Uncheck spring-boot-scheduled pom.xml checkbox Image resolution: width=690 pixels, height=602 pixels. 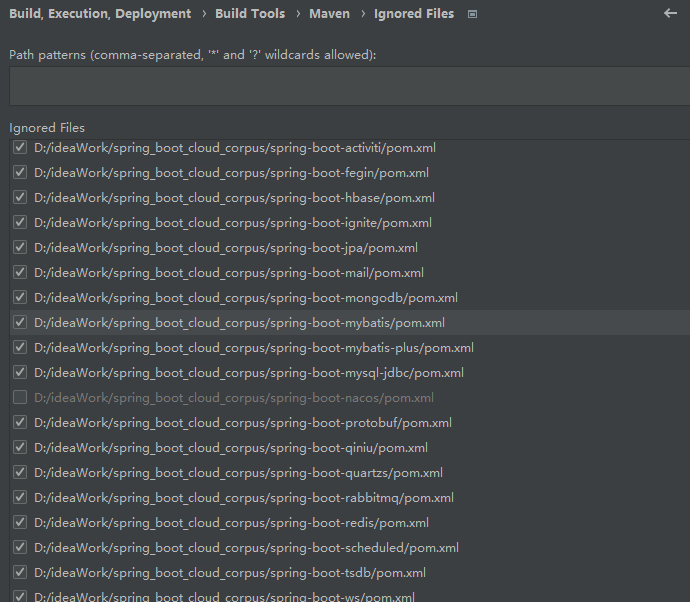click(20, 547)
